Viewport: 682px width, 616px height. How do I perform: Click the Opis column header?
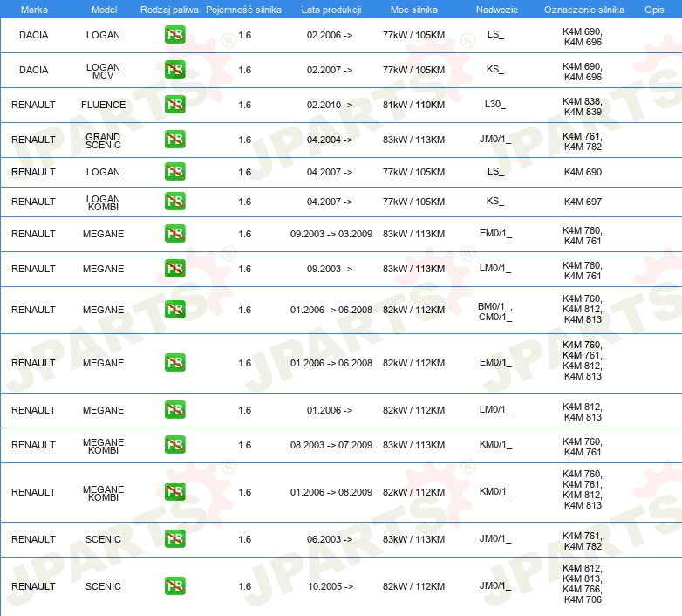[x=654, y=10]
